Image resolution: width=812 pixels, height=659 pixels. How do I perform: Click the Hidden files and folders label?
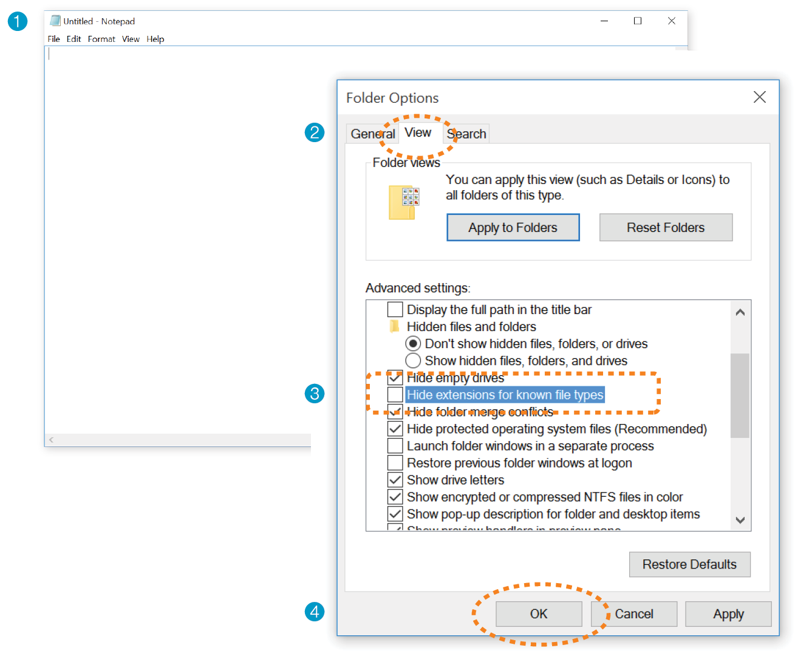471,327
